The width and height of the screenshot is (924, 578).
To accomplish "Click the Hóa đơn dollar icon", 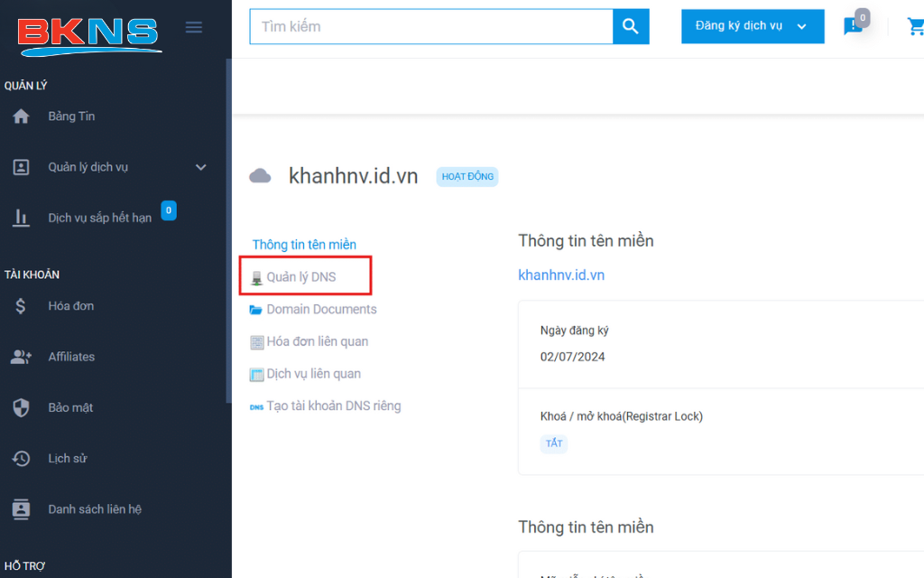I will click(21, 306).
